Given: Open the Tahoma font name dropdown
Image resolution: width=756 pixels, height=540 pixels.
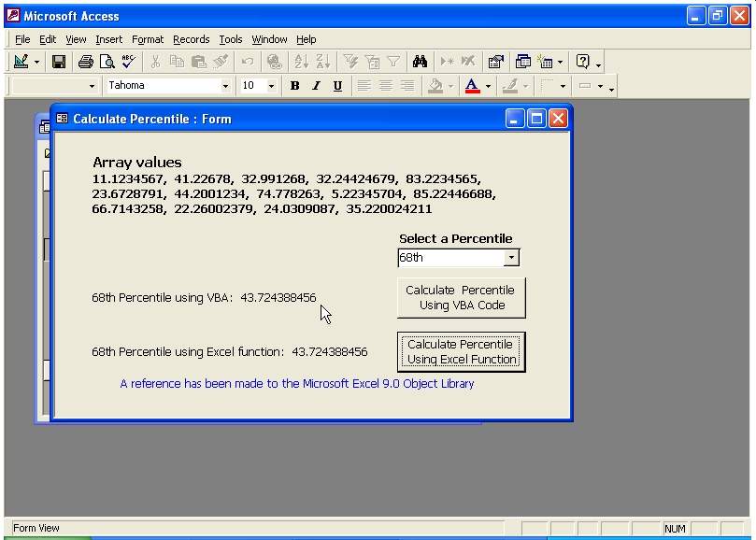Looking at the screenshot, I should point(225,86).
